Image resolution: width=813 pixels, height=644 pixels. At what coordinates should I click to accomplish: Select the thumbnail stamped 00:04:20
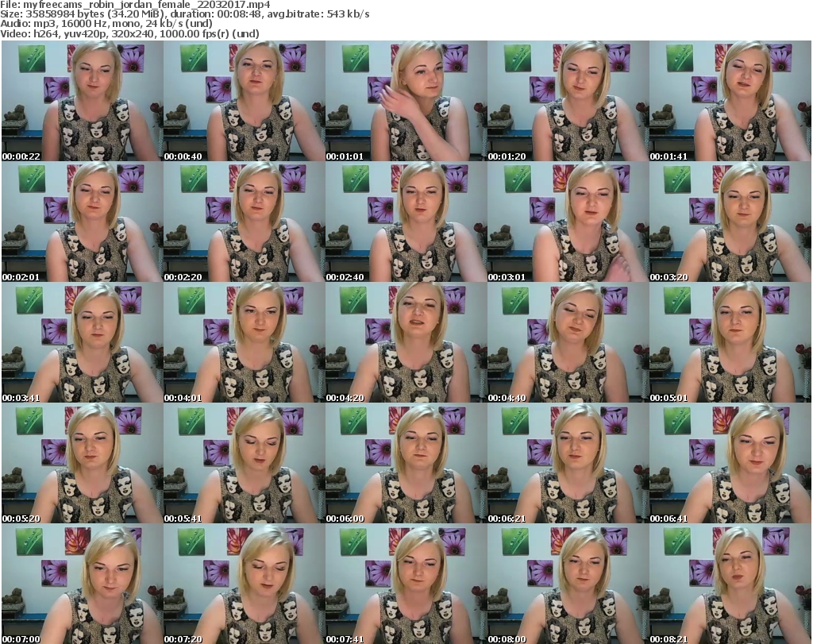406,343
